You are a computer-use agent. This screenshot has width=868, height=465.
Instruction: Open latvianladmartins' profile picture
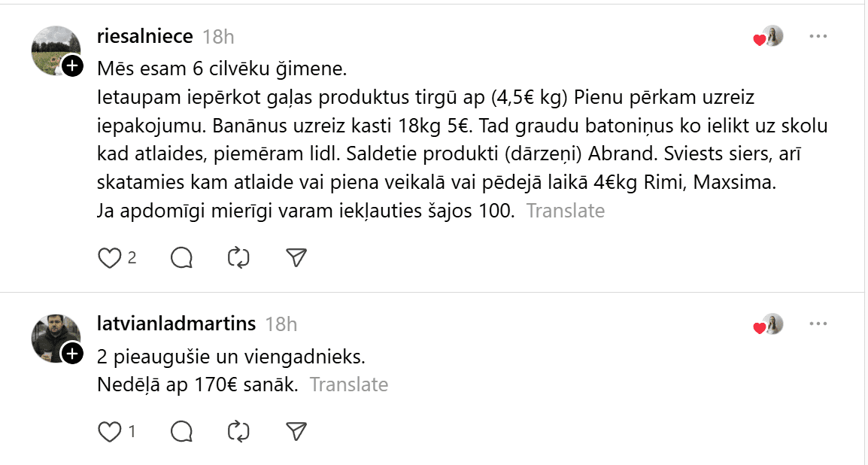tap(53, 336)
